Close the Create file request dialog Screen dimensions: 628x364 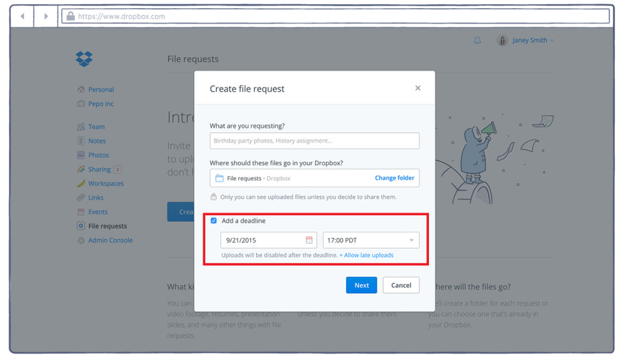click(418, 88)
